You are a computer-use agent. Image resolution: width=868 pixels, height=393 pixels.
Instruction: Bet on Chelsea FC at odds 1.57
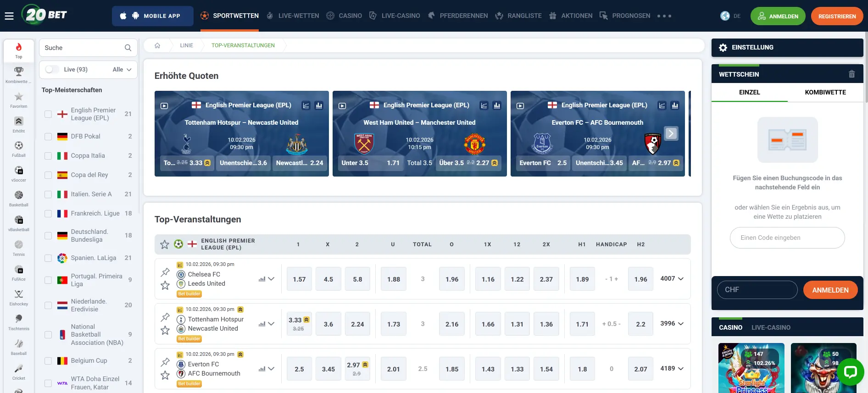[x=299, y=279]
